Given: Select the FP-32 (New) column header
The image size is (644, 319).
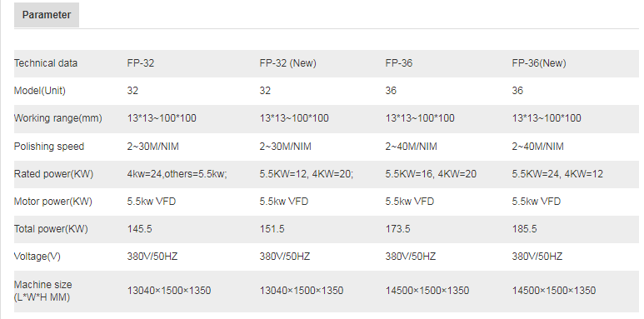Looking at the screenshot, I should click(x=287, y=63).
